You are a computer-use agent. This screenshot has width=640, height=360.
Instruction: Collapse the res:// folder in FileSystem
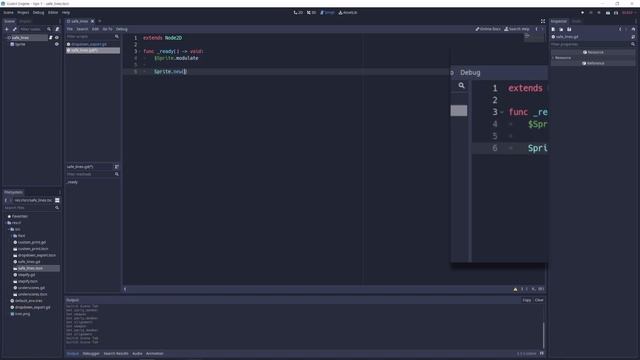[6, 223]
